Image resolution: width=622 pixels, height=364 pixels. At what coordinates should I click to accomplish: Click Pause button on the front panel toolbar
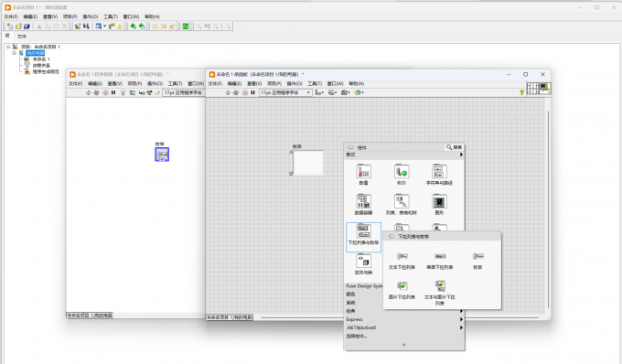252,92
